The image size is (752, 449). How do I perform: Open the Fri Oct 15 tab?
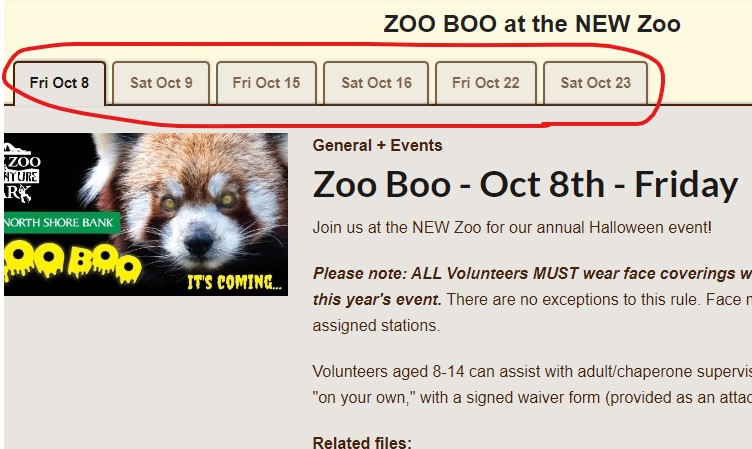[266, 83]
